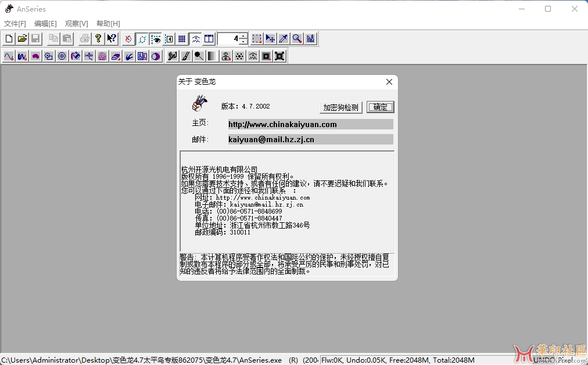Screen dimensions: 588x365
Task: Click the 邮政编码: 310011 line
Action: tap(223, 232)
